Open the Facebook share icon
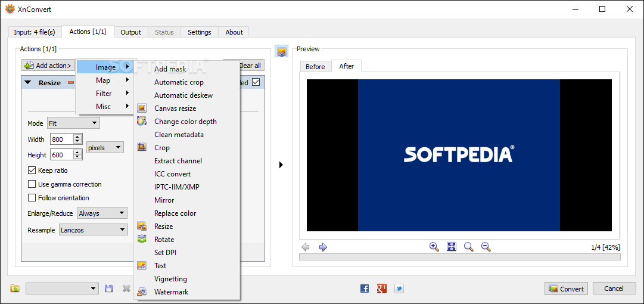644x304 pixels. click(x=365, y=289)
